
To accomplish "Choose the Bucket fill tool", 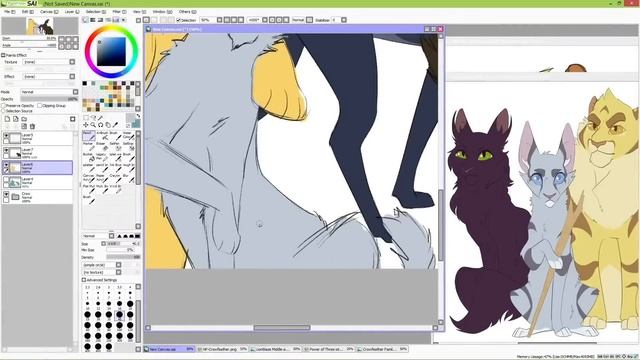I will tap(88, 157).
